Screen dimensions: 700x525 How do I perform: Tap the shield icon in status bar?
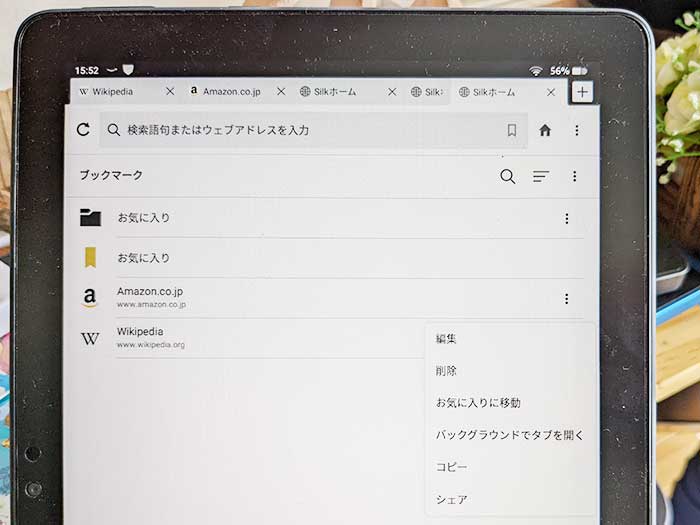click(128, 70)
